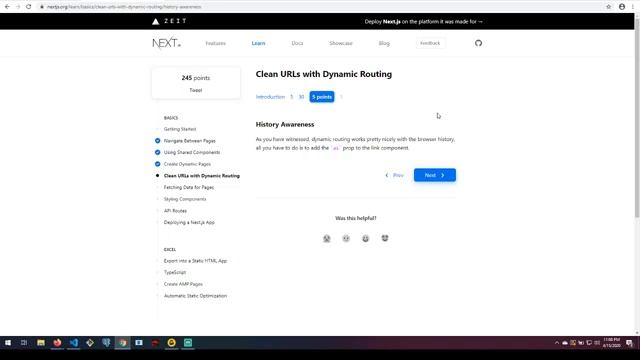Viewport: 640px width, 360px height.
Task: Click the second feedback emoji face
Action: pos(346,238)
